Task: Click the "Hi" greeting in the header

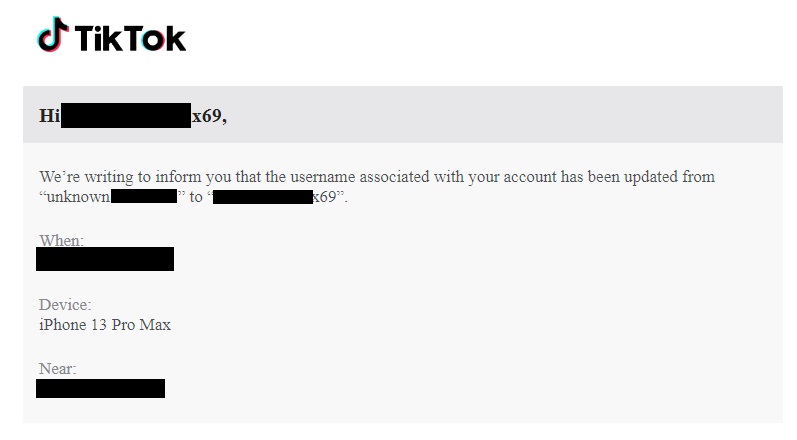Action: [49, 116]
